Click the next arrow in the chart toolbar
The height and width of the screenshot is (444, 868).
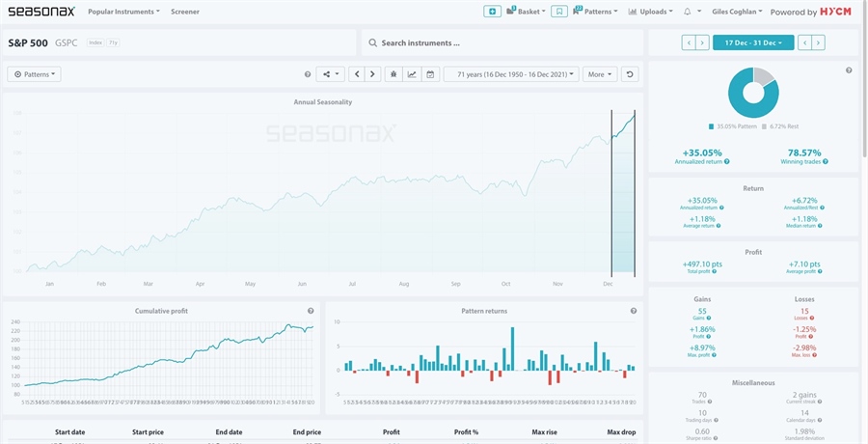pyautogui.click(x=373, y=74)
